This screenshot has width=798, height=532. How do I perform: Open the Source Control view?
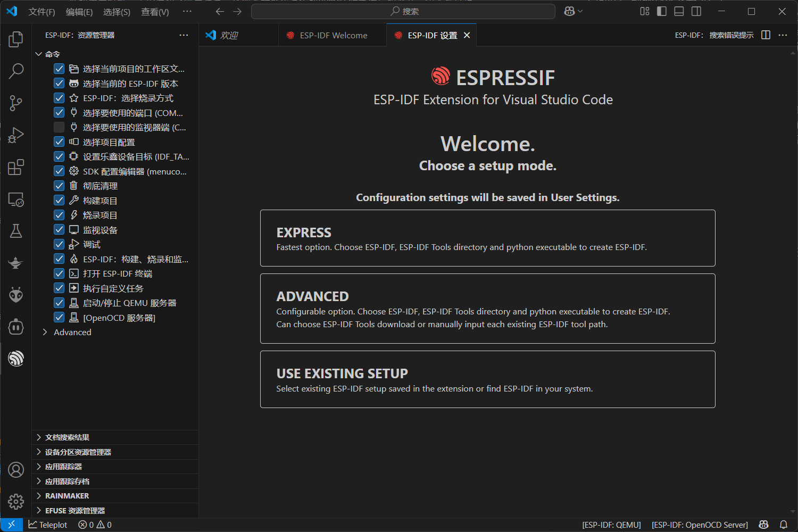click(x=16, y=103)
